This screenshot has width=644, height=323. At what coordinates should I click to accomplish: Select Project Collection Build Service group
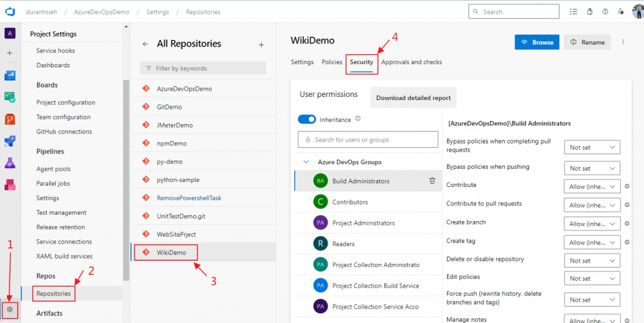point(368,286)
